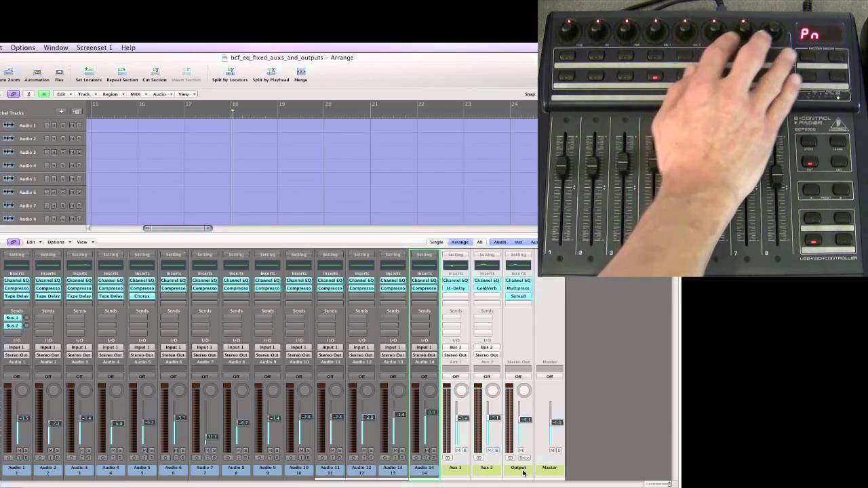This screenshot has width=868, height=488.
Task: Mute the Aux 1 channel strip
Action: (x=458, y=451)
